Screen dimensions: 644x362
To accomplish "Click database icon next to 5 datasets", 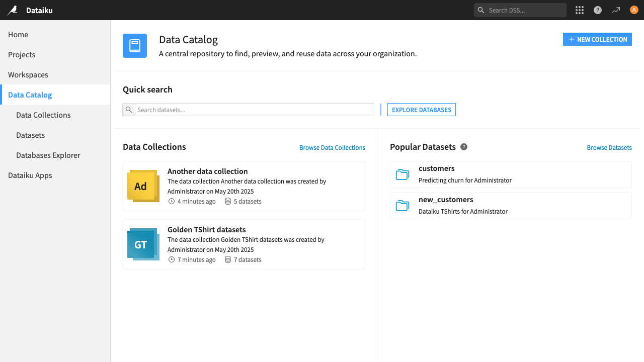I will pos(228,201).
